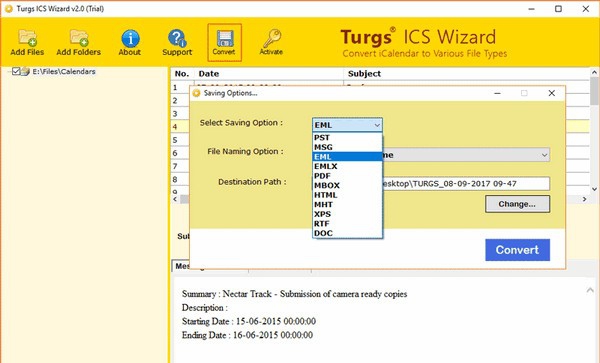Click the Subject column header
600x363 pixels.
click(x=466, y=74)
